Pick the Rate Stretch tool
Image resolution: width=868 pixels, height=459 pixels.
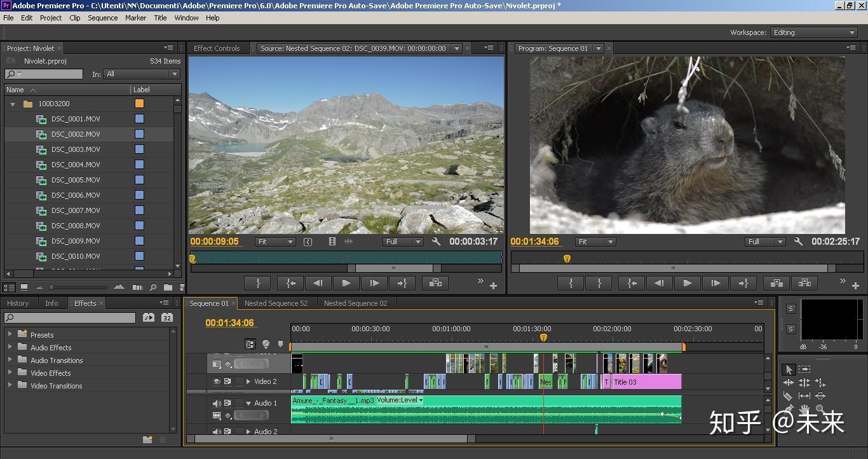(820, 383)
